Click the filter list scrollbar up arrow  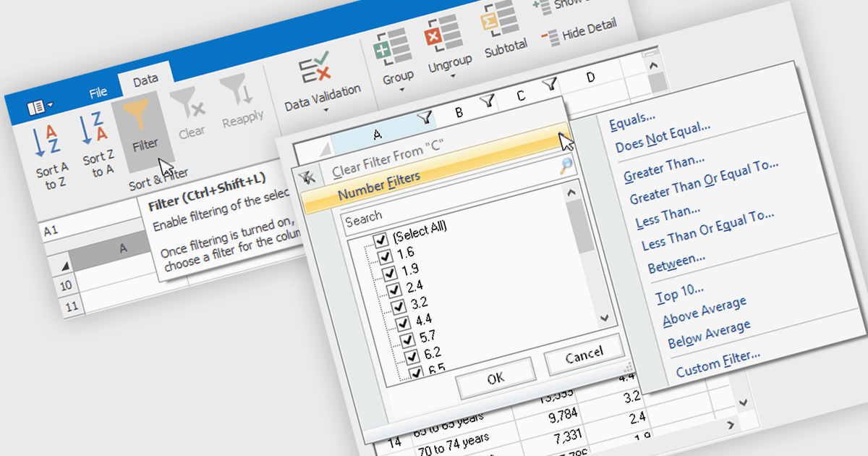tap(571, 192)
